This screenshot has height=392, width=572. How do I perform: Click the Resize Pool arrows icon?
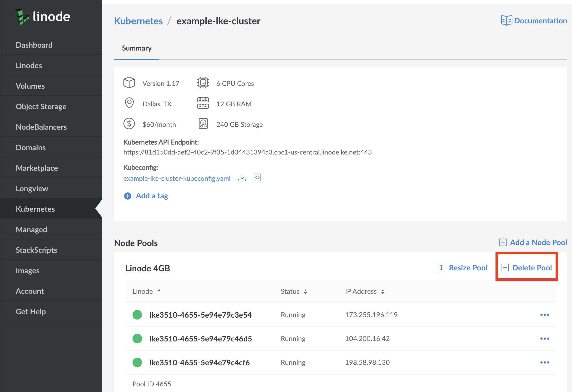(441, 268)
